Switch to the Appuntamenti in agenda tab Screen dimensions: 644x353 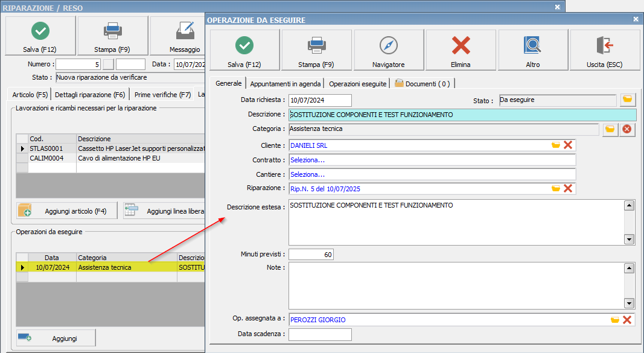coord(285,84)
